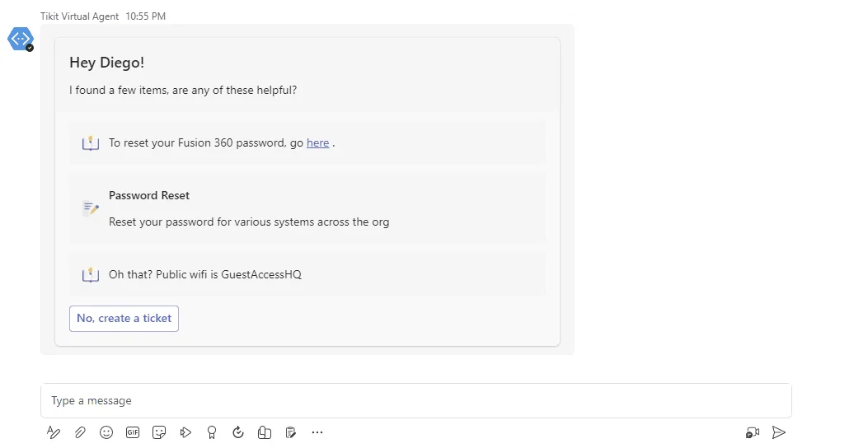This screenshot has height=448, width=868.
Task: Click in the 'Type a message' box
Action: (415, 400)
